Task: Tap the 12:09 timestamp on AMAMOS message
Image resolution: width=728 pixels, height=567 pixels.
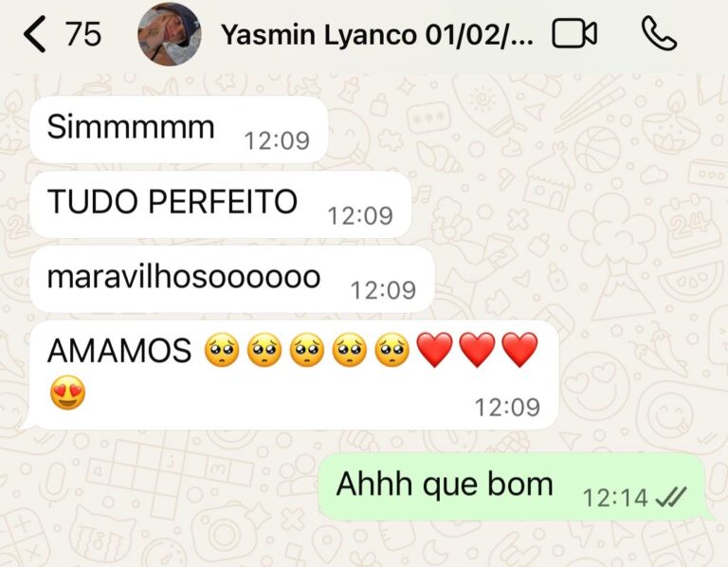Action: [x=507, y=408]
